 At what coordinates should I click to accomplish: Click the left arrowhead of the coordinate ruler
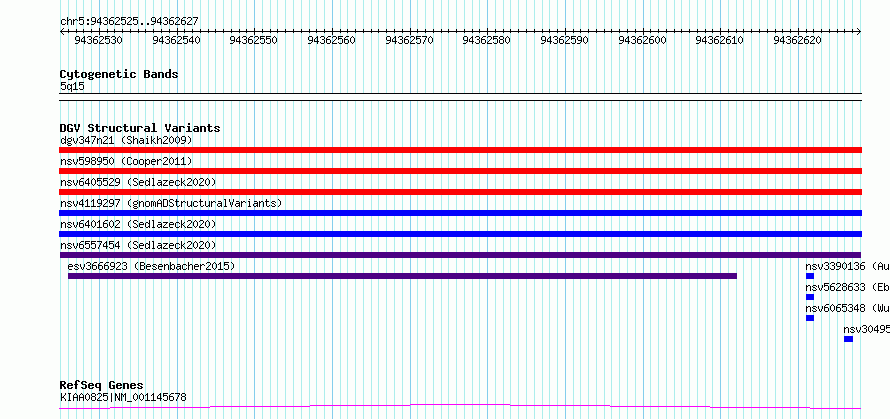[x=62, y=32]
